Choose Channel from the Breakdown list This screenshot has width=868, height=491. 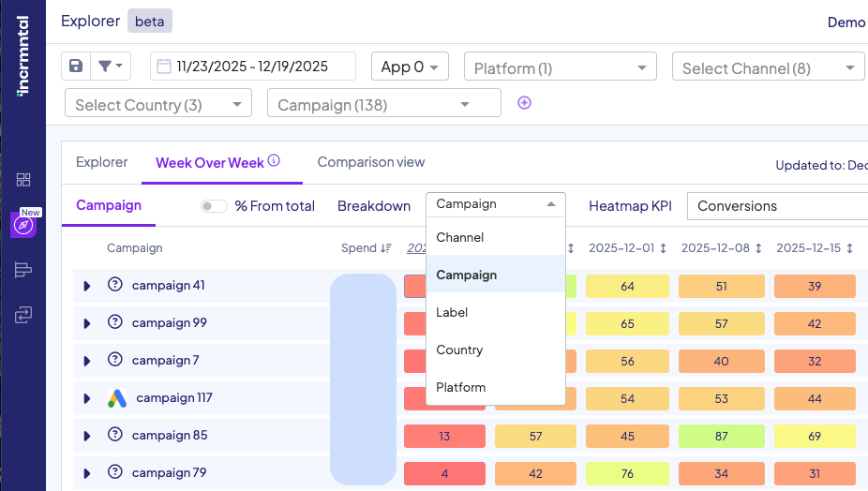460,238
